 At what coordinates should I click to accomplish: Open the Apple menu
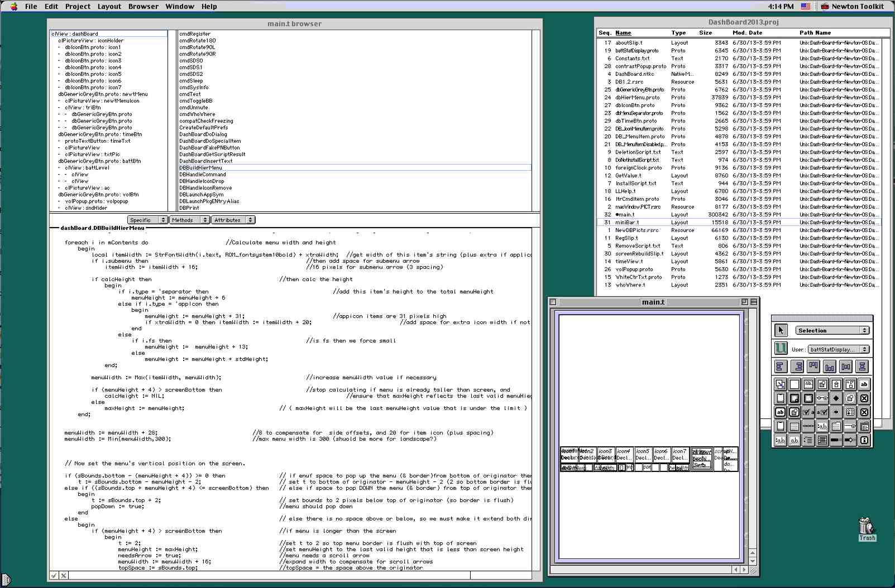point(13,6)
